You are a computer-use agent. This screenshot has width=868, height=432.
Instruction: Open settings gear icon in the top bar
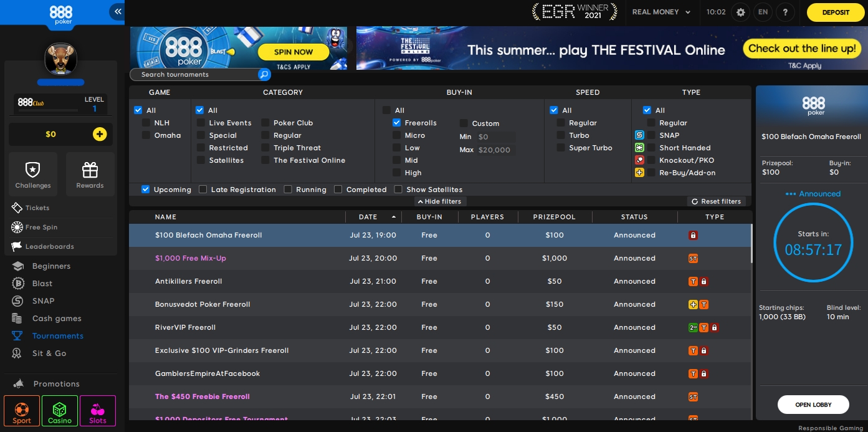(x=741, y=12)
